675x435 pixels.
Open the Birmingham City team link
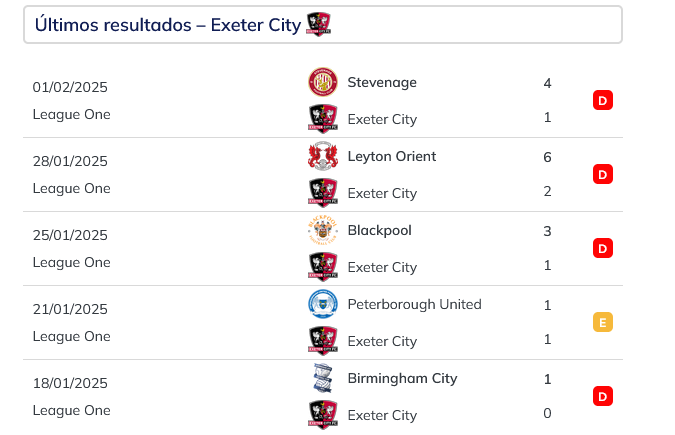pos(403,379)
